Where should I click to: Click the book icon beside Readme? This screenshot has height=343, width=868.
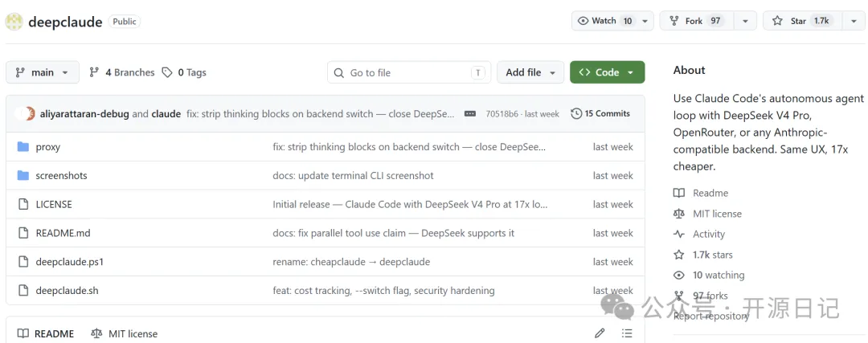[x=678, y=193]
